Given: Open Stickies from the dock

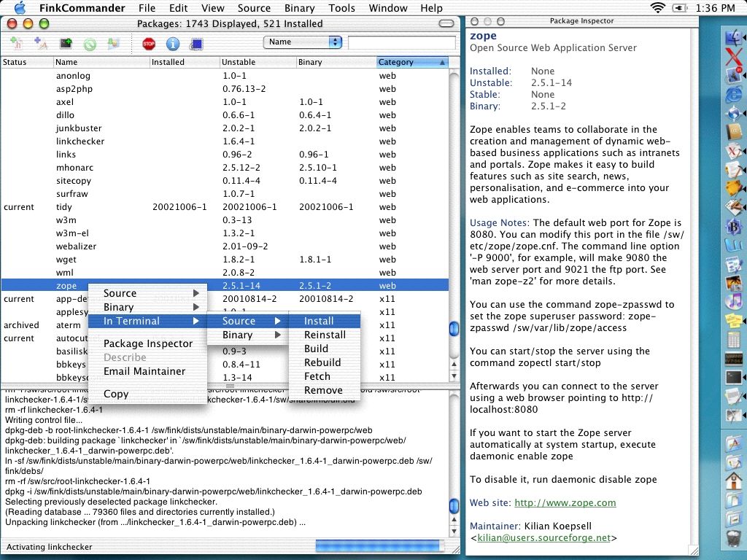Looking at the screenshot, I should click(x=734, y=320).
